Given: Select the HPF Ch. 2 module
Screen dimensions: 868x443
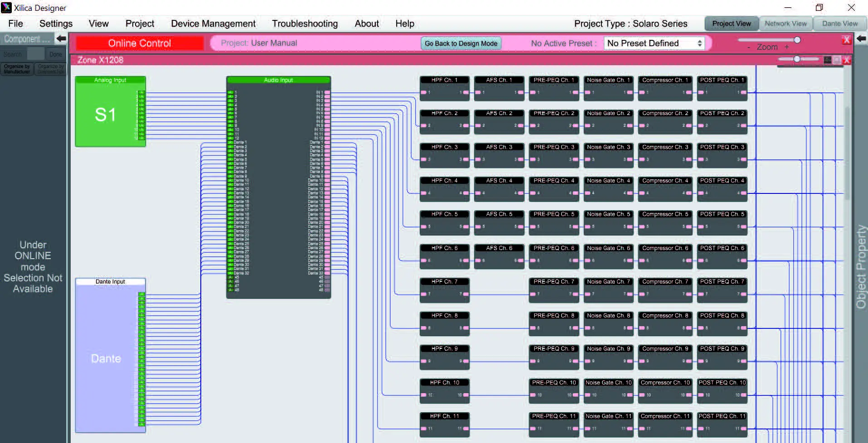Looking at the screenshot, I should pyautogui.click(x=444, y=121).
